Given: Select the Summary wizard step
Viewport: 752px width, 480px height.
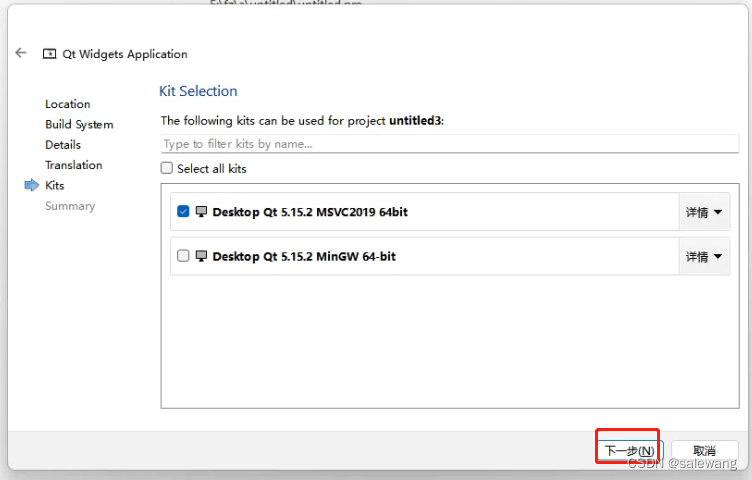Looking at the screenshot, I should point(70,206).
